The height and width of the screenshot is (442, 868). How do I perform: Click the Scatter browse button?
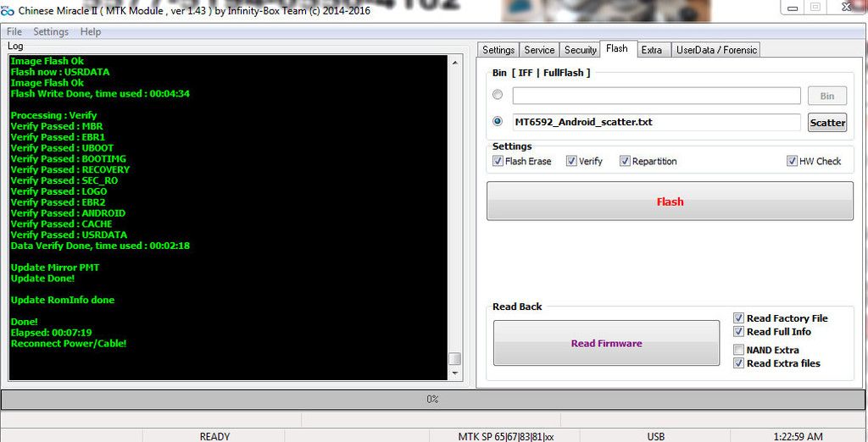pos(827,123)
